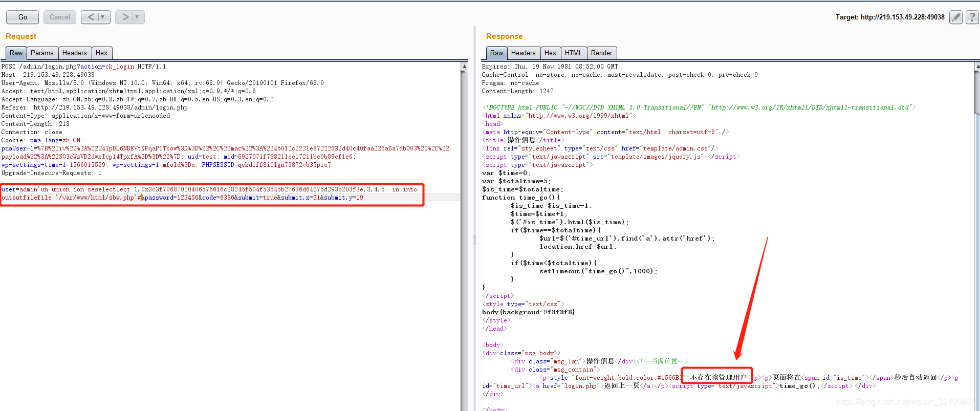Image resolution: width=980 pixels, height=411 pixels.
Task: Open the Response Render tab
Action: coord(602,53)
